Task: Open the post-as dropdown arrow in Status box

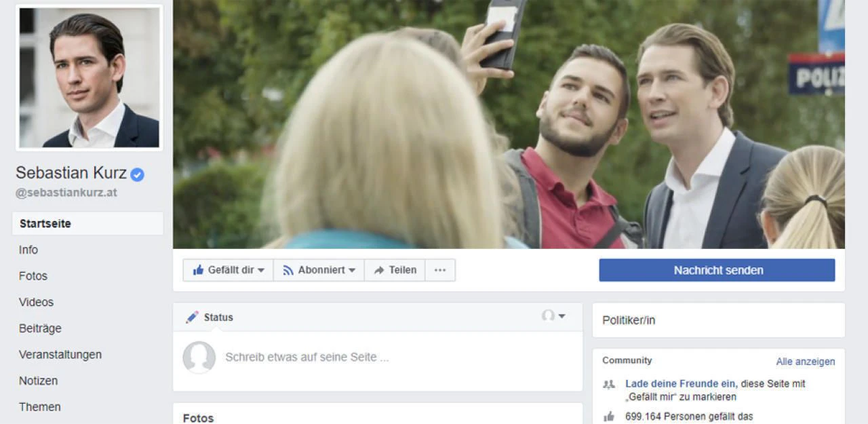Action: (561, 316)
